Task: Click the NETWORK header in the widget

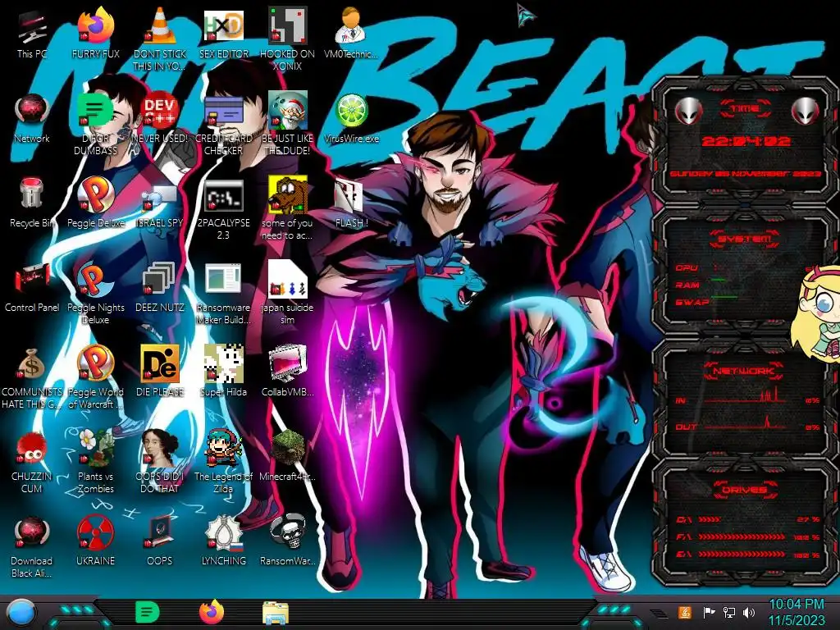Action: tap(745, 370)
